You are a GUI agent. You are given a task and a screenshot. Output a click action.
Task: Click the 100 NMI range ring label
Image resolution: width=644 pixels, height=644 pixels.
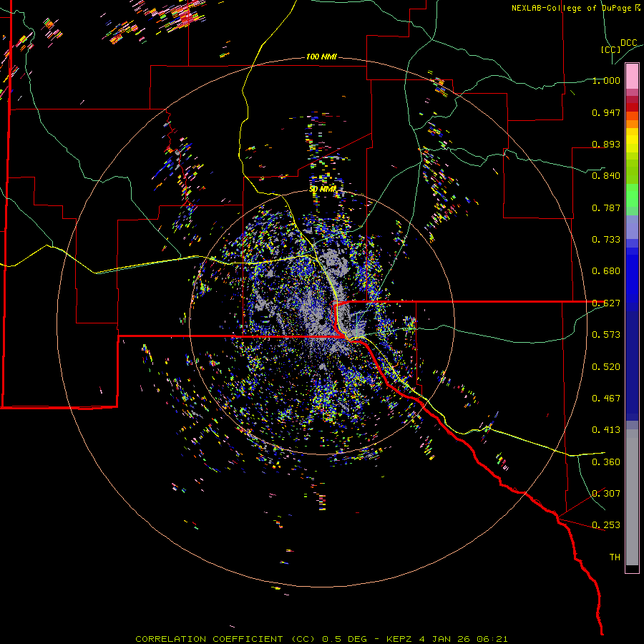(321, 57)
